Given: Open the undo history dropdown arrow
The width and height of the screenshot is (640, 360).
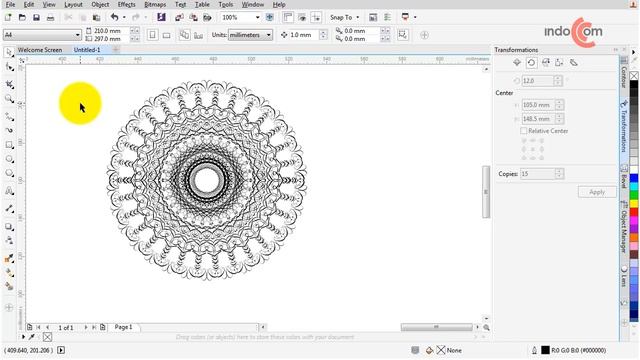Looking at the screenshot, I should [124, 17].
